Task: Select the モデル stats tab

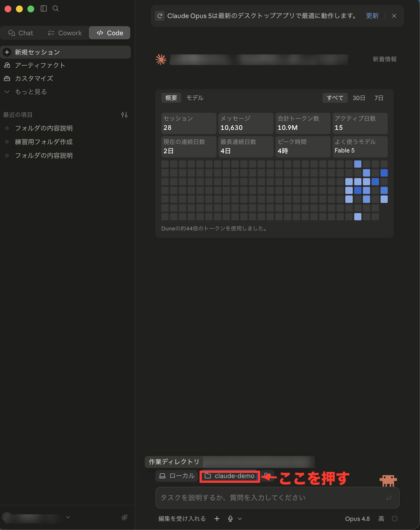Action: [195, 98]
